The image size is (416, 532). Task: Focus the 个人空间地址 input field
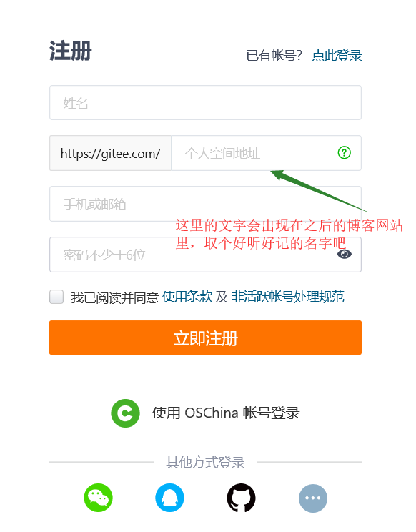pos(266,153)
